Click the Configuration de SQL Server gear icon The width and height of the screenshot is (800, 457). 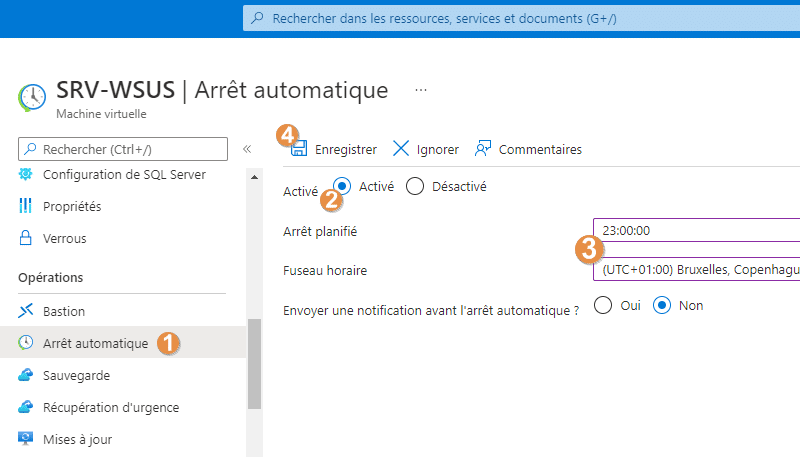(x=26, y=174)
